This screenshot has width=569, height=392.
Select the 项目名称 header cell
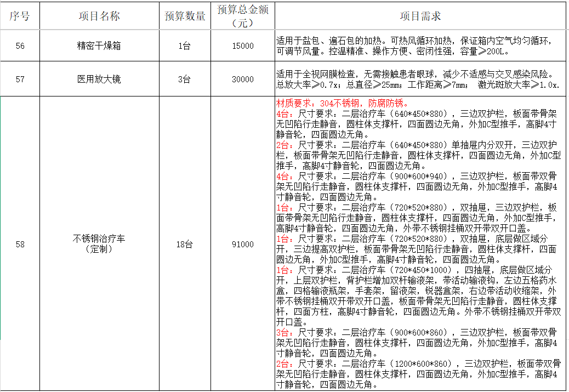99,16
